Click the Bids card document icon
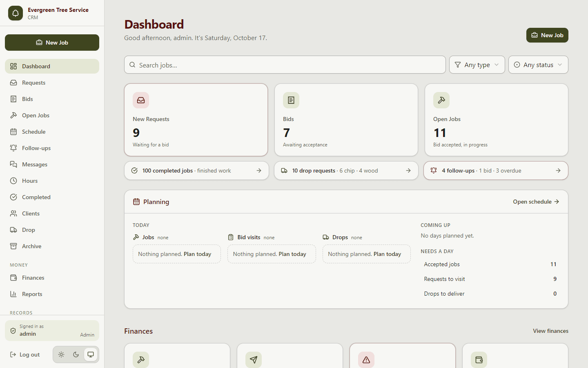The width and height of the screenshot is (588, 368). point(291,100)
